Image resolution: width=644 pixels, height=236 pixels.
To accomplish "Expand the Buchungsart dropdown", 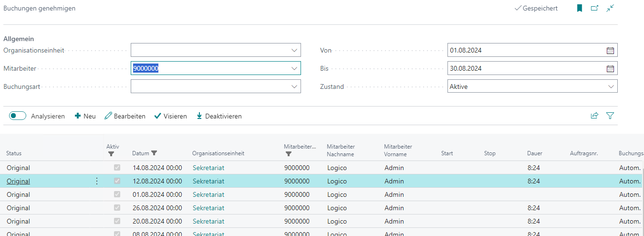I will 294,86.
